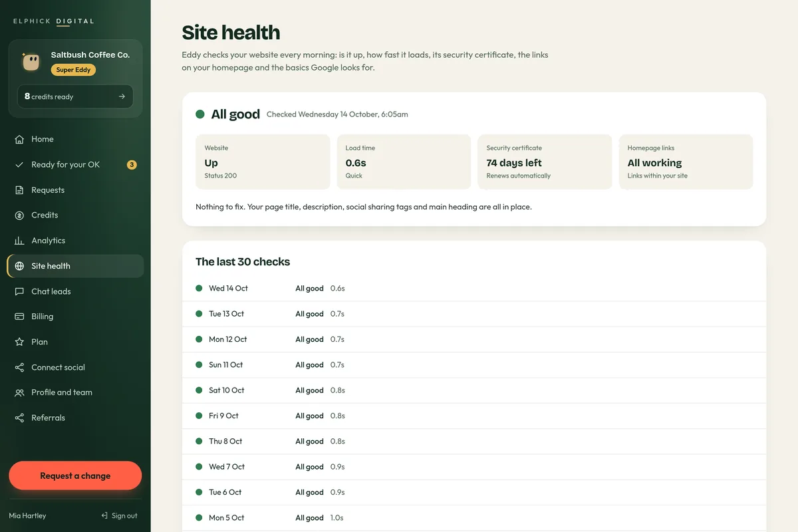Click the Referrals share icon

tap(19, 418)
